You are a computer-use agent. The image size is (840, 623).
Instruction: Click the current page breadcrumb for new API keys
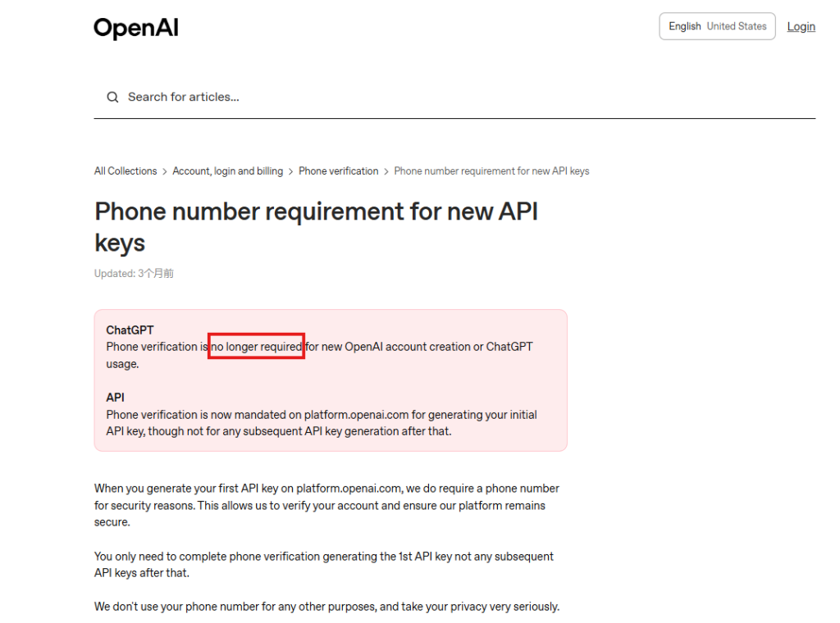coord(491,171)
